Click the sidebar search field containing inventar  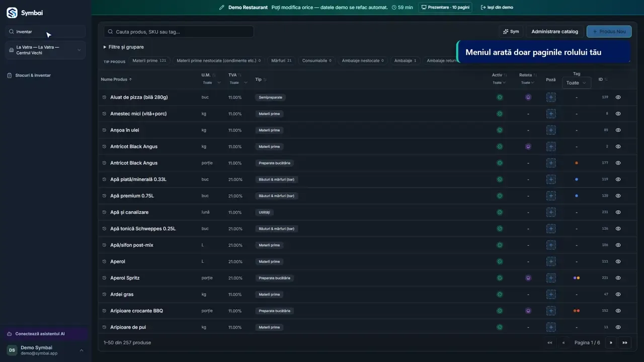(x=46, y=32)
